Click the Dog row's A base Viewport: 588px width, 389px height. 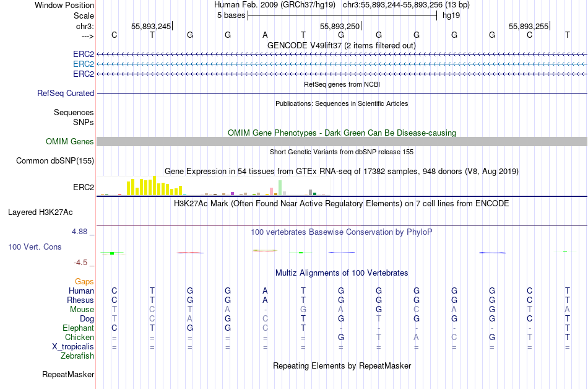[x=190, y=319]
